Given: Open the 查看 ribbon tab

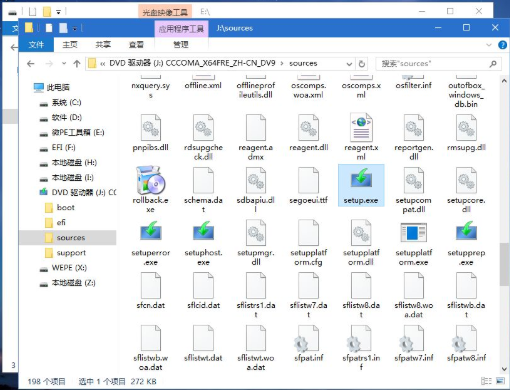Looking at the screenshot, I should pos(136,45).
